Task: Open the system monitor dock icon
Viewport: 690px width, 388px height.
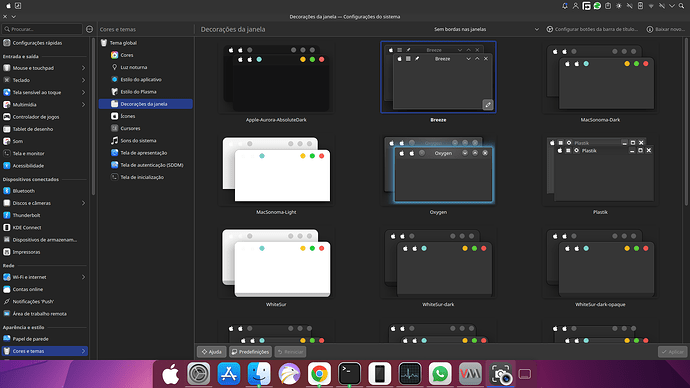Action: 410,374
